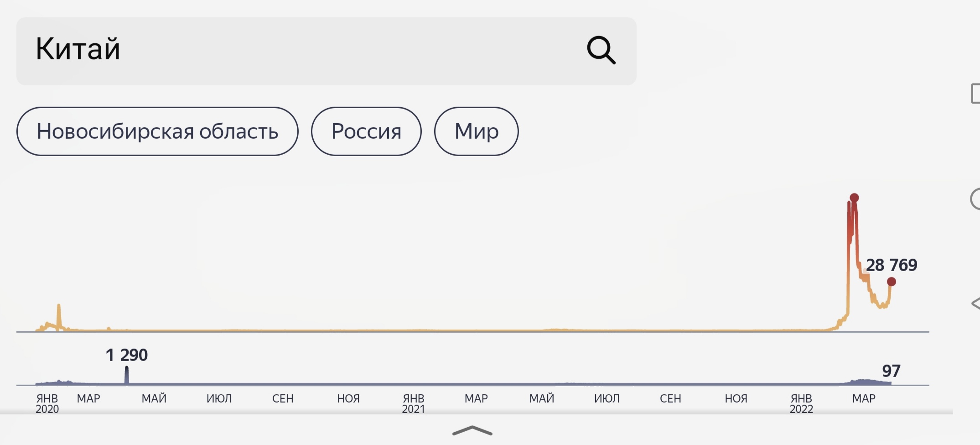Click the 1 290 spike in lower chart
Image resolution: width=980 pixels, height=445 pixels.
click(127, 375)
